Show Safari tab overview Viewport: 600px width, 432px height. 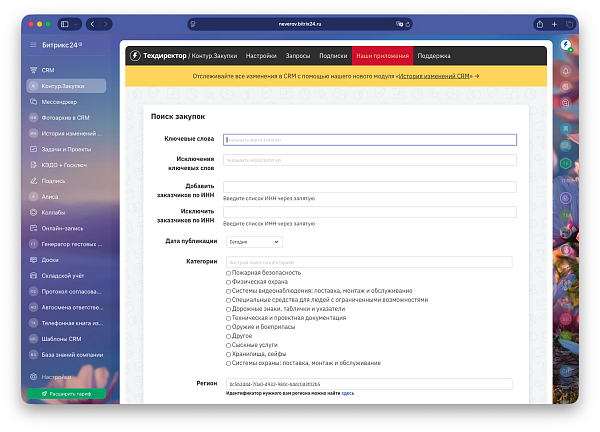tap(569, 24)
